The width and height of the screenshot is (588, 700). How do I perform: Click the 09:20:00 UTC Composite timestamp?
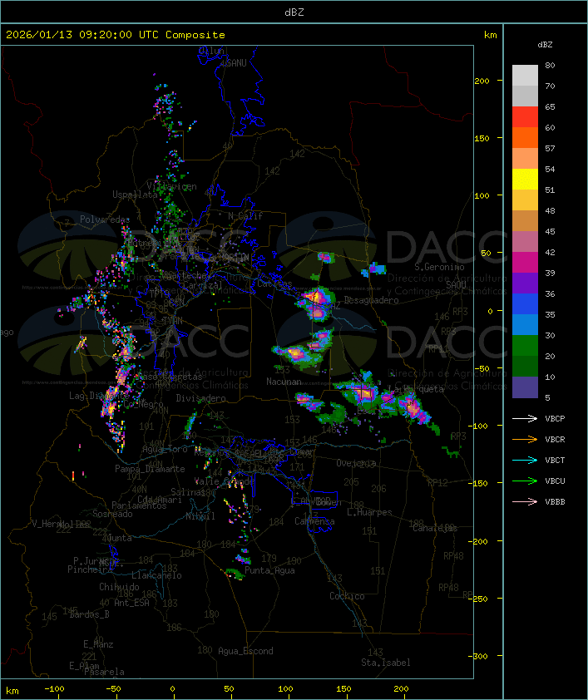pyautogui.click(x=115, y=35)
